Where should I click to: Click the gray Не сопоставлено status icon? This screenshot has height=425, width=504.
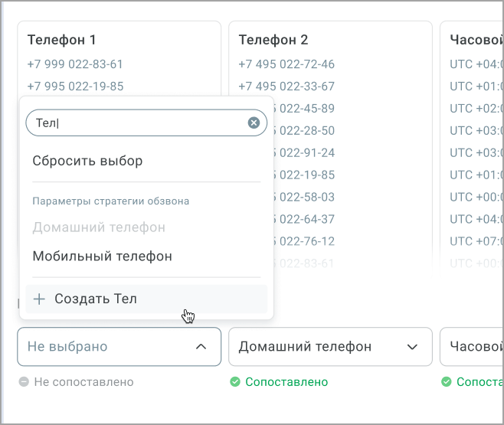coord(24,382)
